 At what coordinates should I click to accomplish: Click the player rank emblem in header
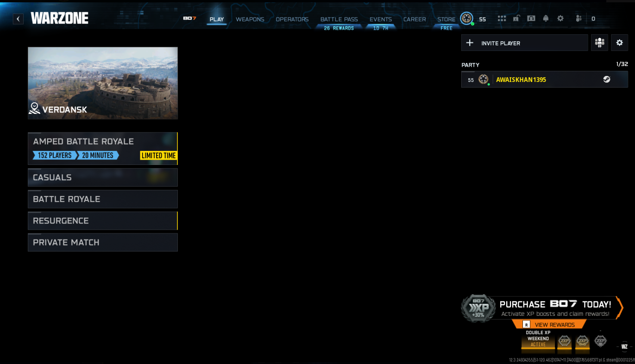(466, 19)
